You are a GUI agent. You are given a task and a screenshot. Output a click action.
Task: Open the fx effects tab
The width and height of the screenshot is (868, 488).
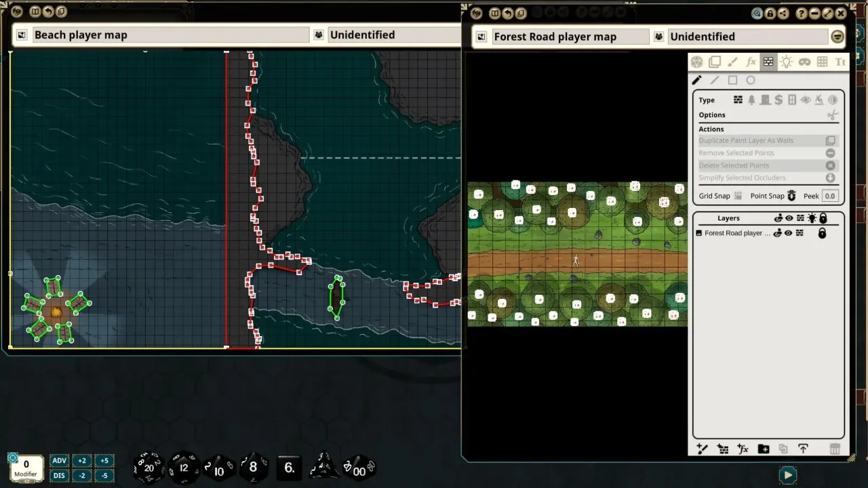click(751, 62)
